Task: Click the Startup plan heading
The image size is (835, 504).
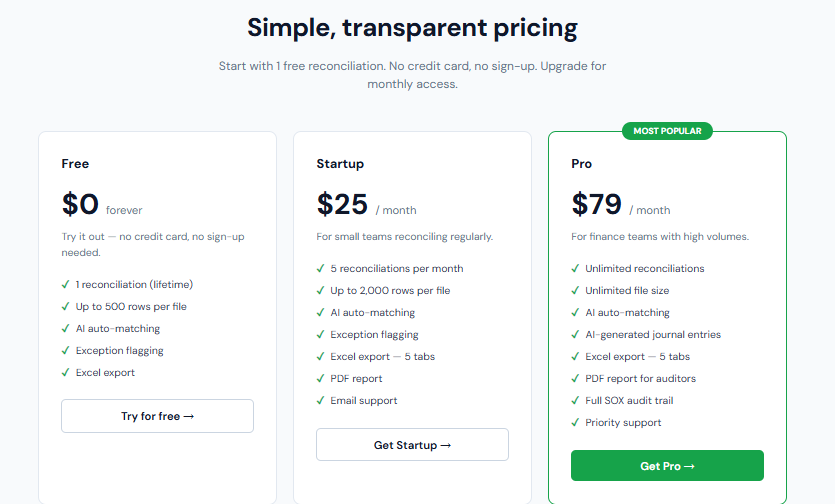Action: (340, 164)
